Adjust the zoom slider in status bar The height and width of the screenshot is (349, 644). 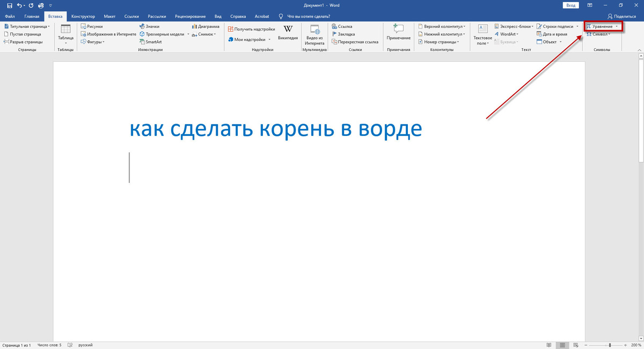coord(610,345)
